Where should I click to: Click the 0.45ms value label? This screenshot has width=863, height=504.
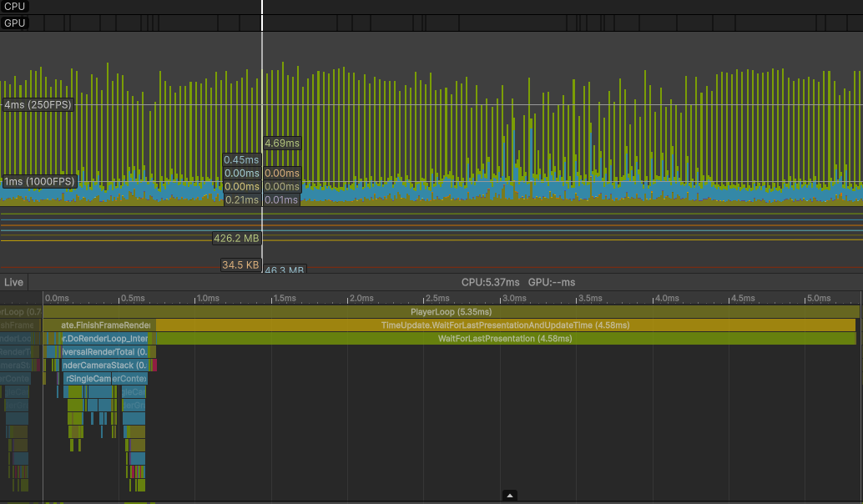(x=241, y=159)
